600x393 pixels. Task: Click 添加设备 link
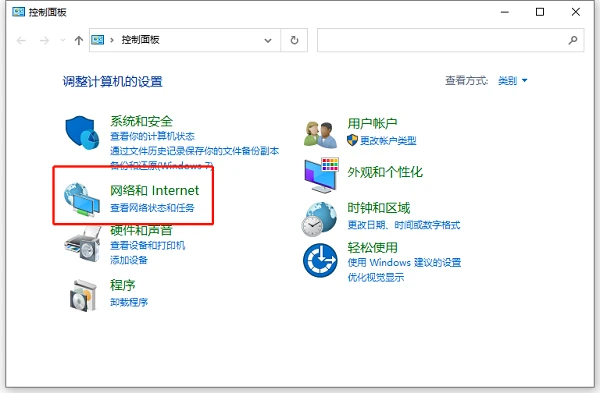coord(129,260)
